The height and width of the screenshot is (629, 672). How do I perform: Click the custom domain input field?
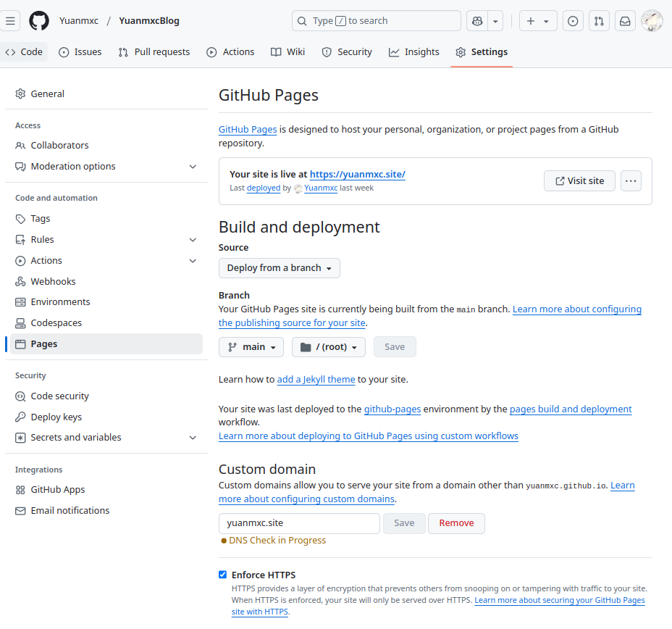click(299, 523)
